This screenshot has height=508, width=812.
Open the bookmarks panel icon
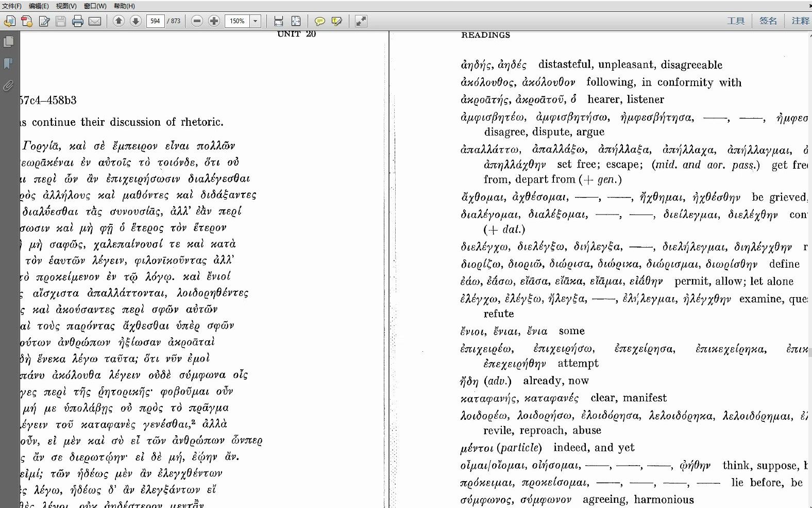pyautogui.click(x=8, y=63)
